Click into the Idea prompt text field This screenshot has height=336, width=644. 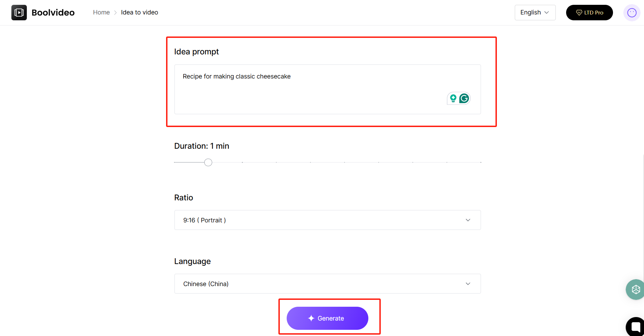pos(327,89)
